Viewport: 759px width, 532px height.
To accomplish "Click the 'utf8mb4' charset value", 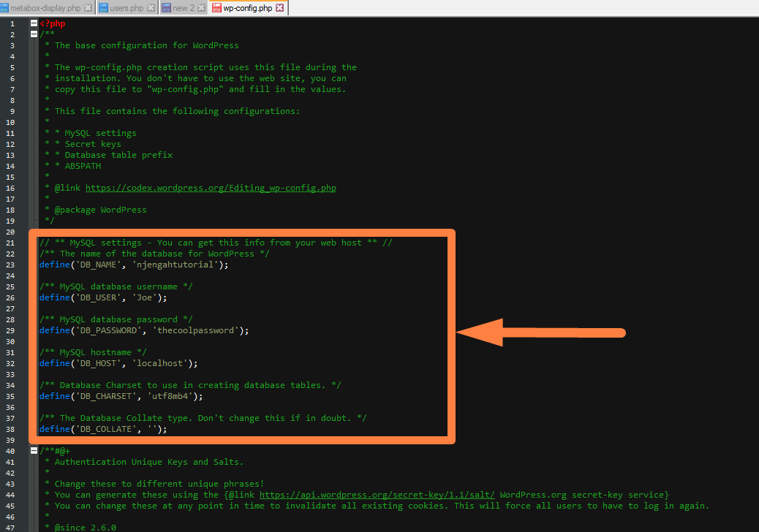I will click(170, 396).
